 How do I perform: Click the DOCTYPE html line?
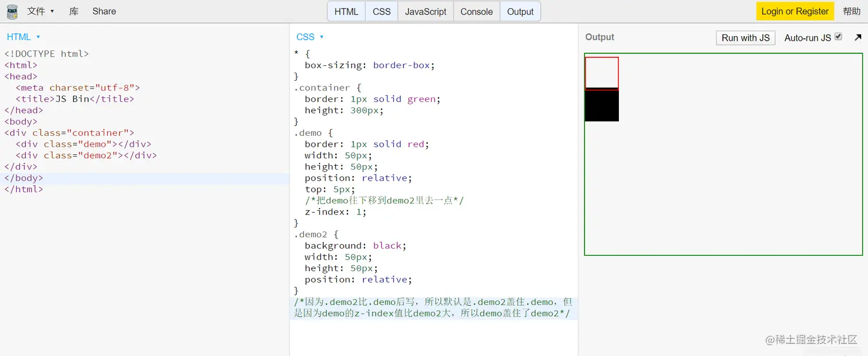[x=46, y=54]
